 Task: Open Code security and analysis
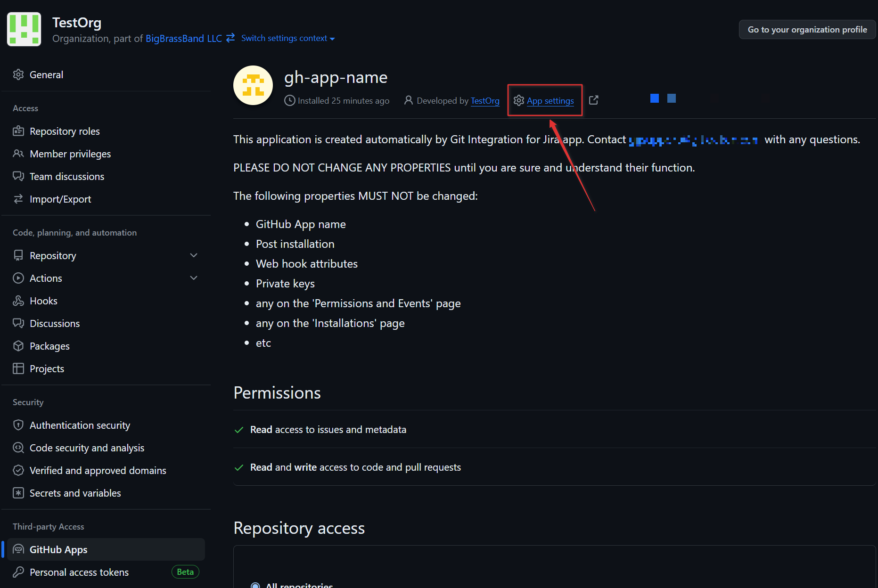87,448
